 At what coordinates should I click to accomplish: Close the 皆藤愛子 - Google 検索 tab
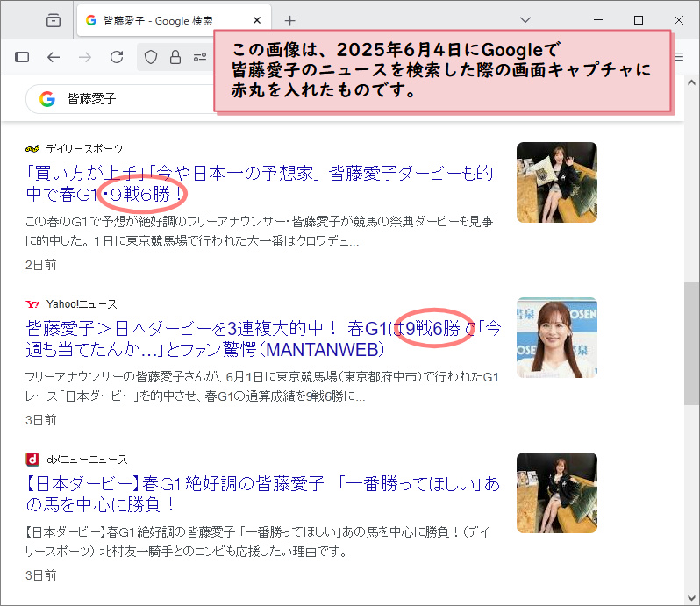tap(257, 20)
